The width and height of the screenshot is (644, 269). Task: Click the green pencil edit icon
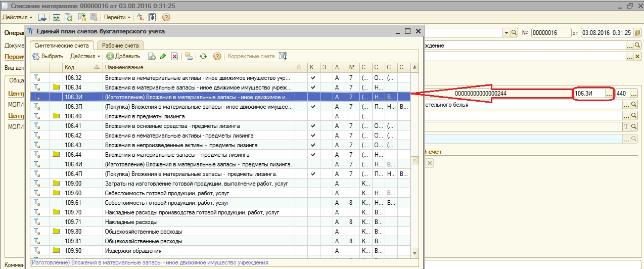click(x=163, y=56)
